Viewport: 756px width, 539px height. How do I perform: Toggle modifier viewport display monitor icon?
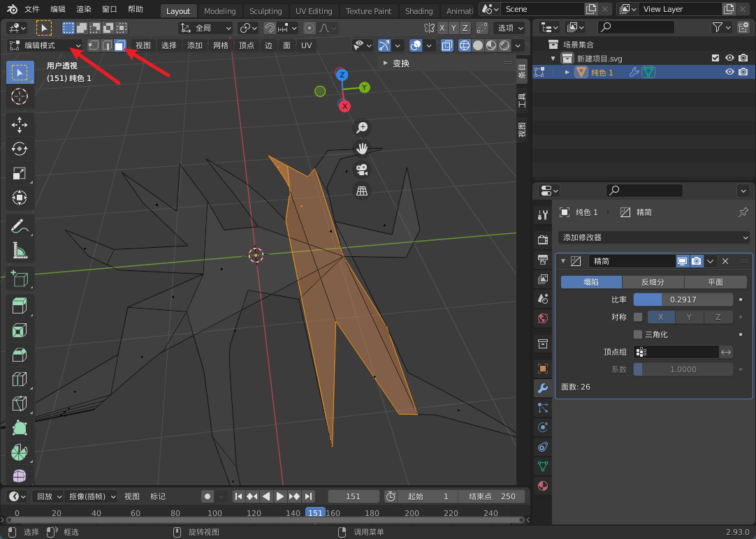coord(682,261)
